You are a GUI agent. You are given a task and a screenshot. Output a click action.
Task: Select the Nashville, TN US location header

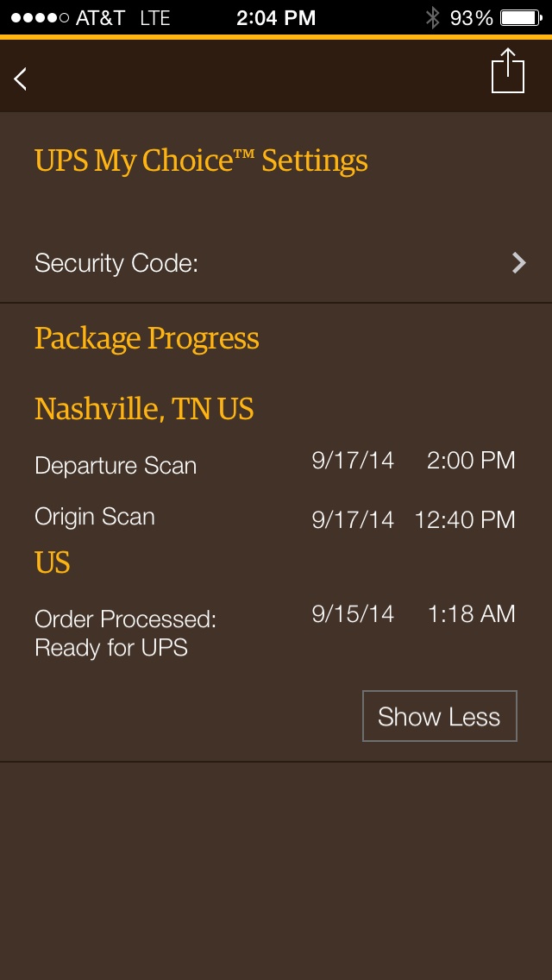pyautogui.click(x=144, y=409)
